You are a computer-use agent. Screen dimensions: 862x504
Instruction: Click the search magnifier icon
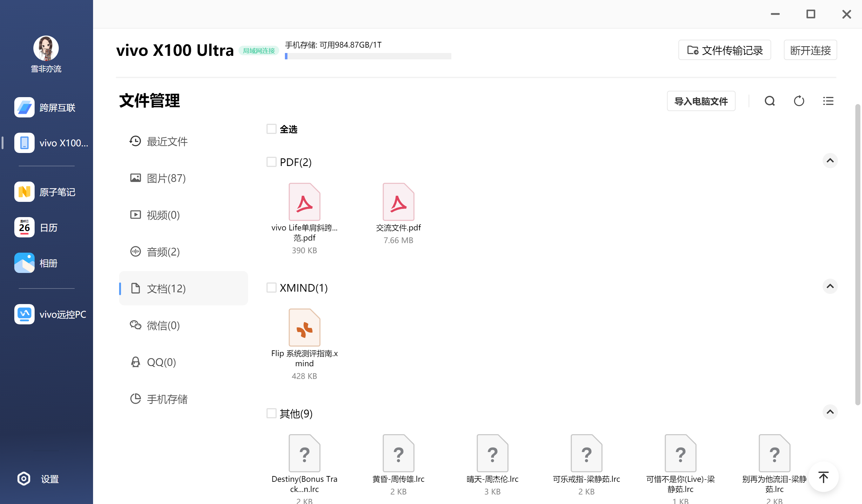point(770,101)
